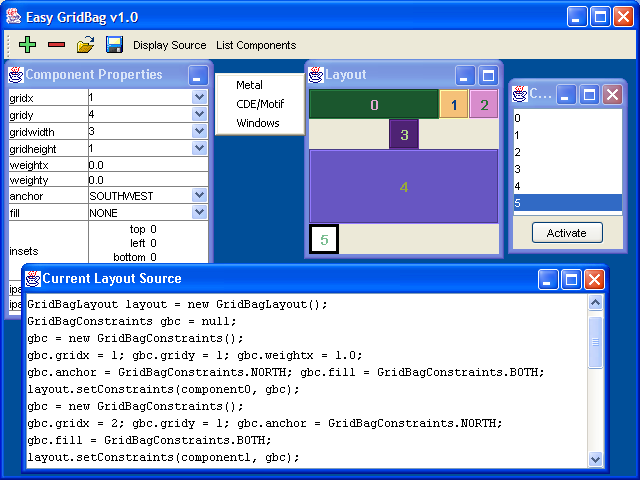Click the weightx value field
Image resolution: width=640 pixels, height=480 pixels.
(147, 164)
